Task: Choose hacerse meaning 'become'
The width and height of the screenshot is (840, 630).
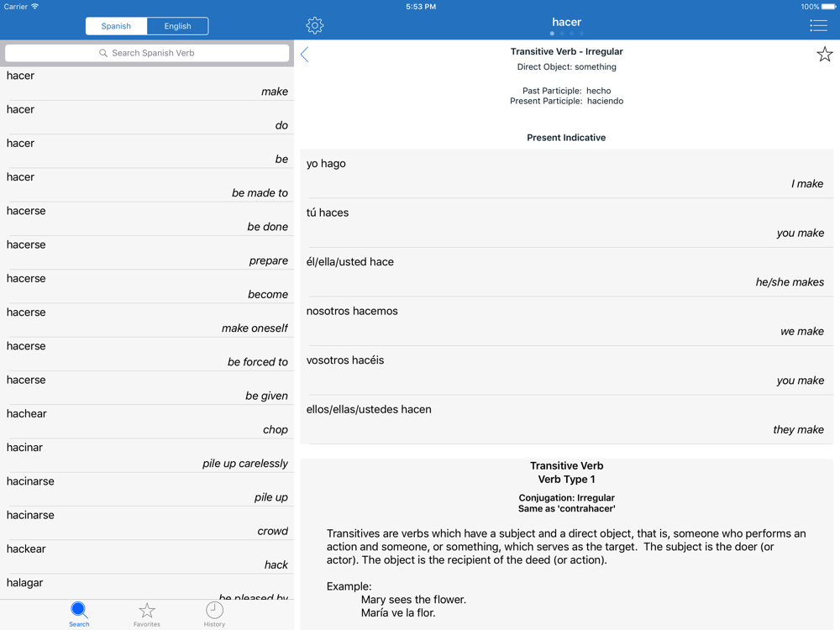Action: pyautogui.click(x=147, y=286)
